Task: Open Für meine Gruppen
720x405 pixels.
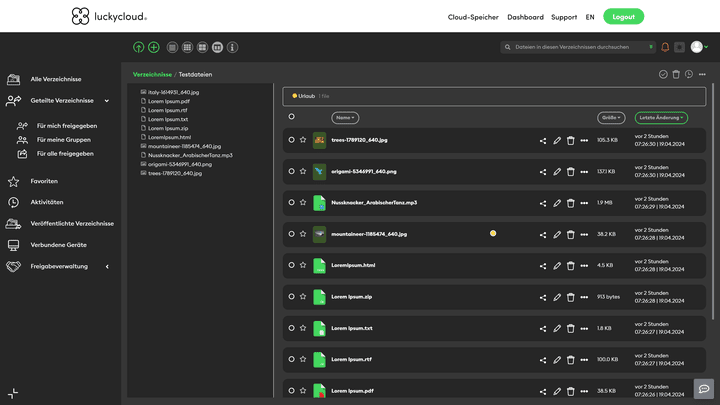Action: coord(64,140)
